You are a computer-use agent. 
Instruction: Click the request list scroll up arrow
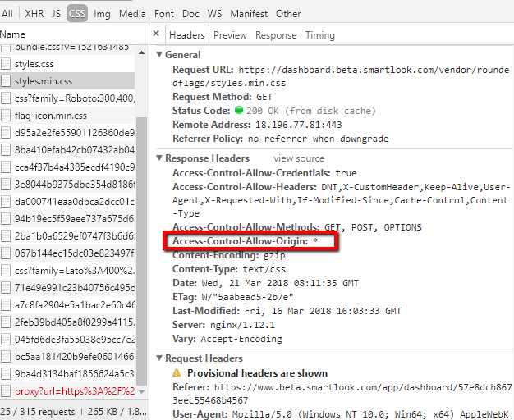(x=141, y=52)
